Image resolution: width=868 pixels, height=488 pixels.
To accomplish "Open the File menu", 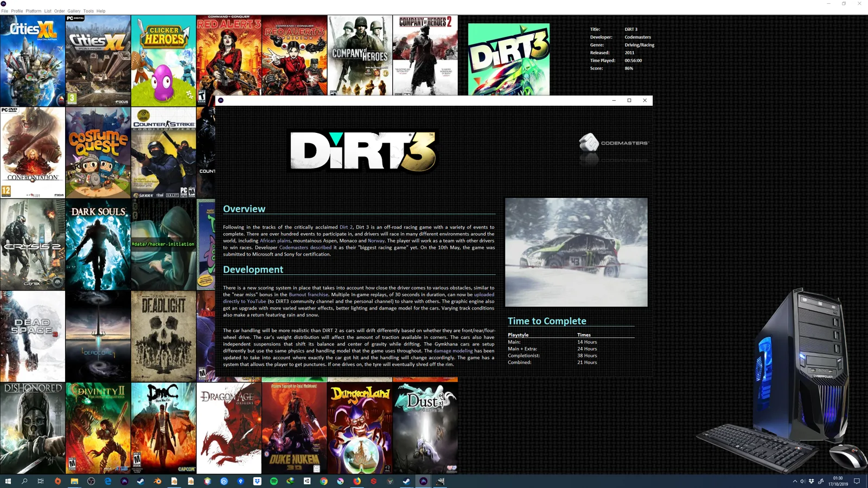I will tap(4, 11).
